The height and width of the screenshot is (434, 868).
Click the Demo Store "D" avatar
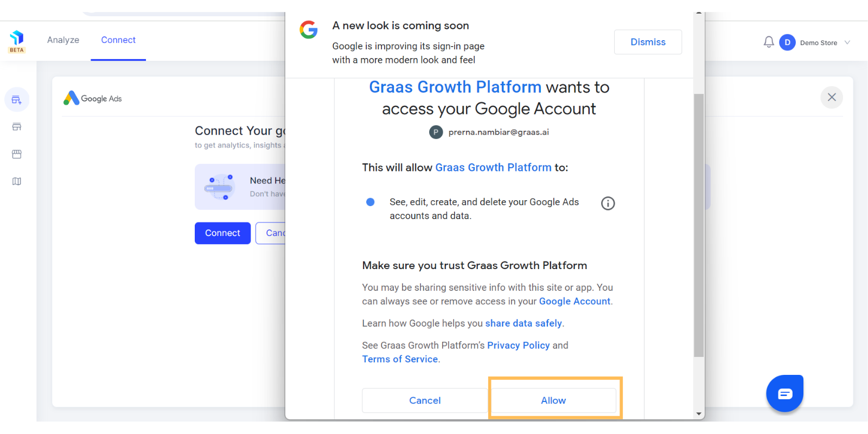787,42
